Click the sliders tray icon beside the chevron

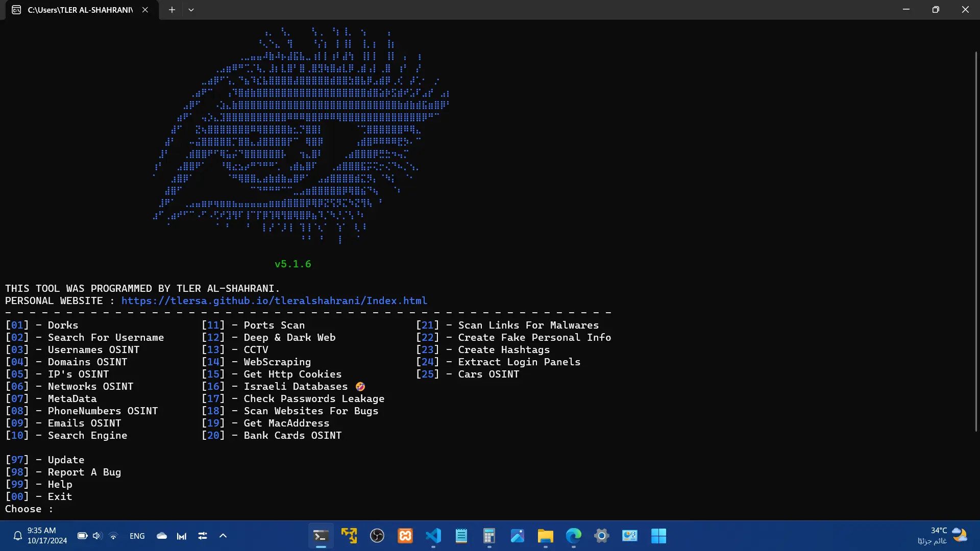[x=203, y=536]
